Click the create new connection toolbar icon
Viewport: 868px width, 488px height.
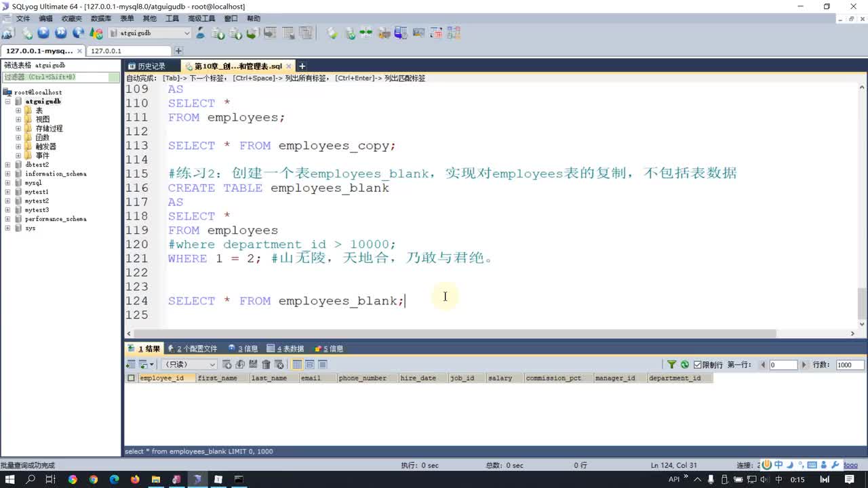pyautogui.click(x=8, y=33)
